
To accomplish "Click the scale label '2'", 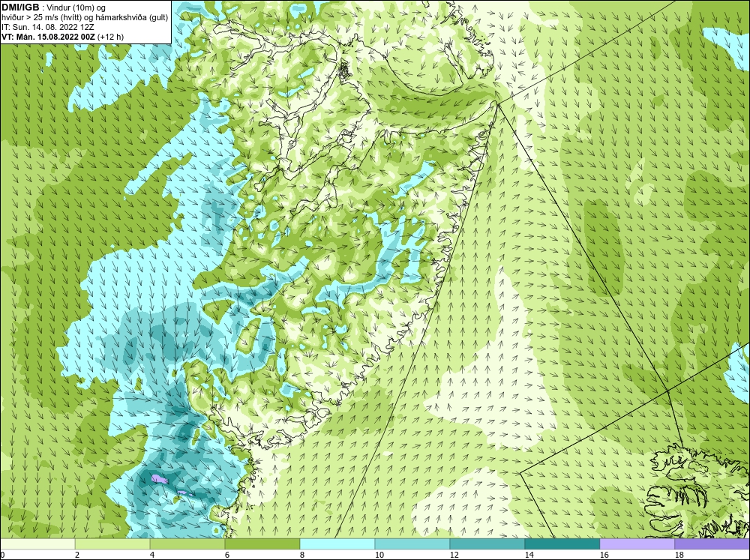I will tap(77, 555).
